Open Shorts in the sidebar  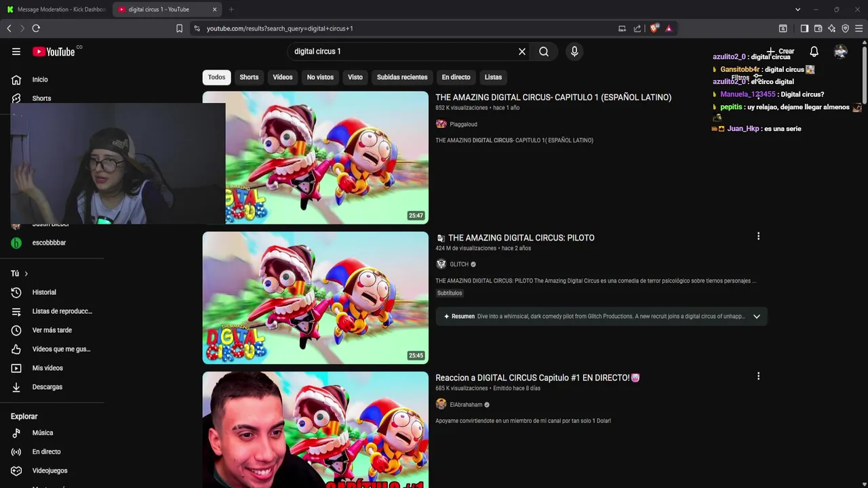click(41, 98)
